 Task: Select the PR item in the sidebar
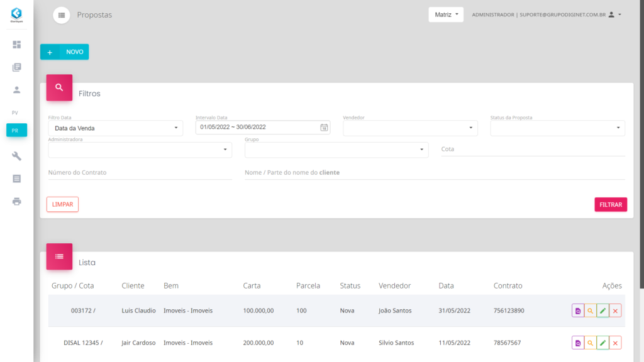coord(16,130)
